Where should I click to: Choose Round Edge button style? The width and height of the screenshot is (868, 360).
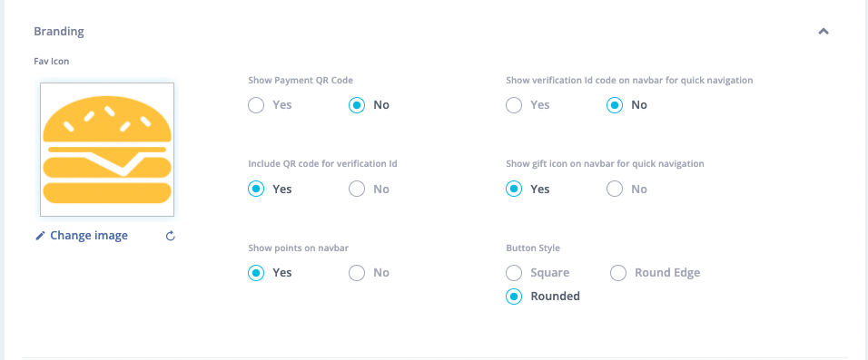[x=618, y=273]
